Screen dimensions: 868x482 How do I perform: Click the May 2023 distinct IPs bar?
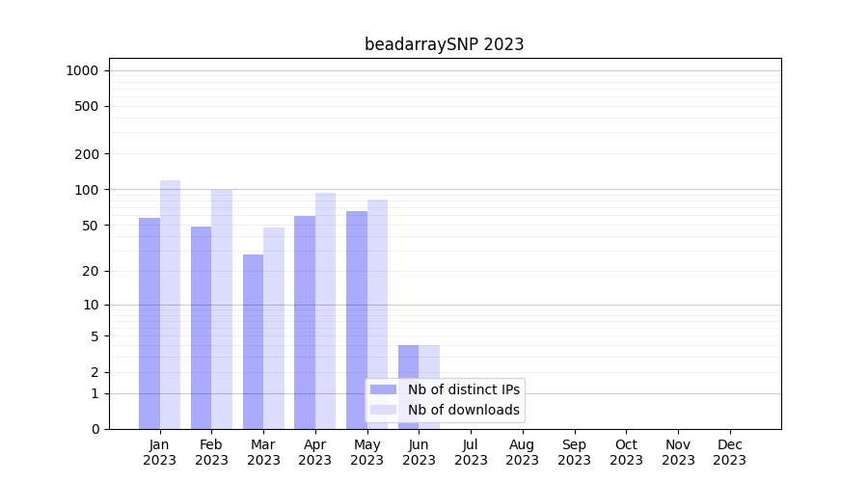[357, 319]
